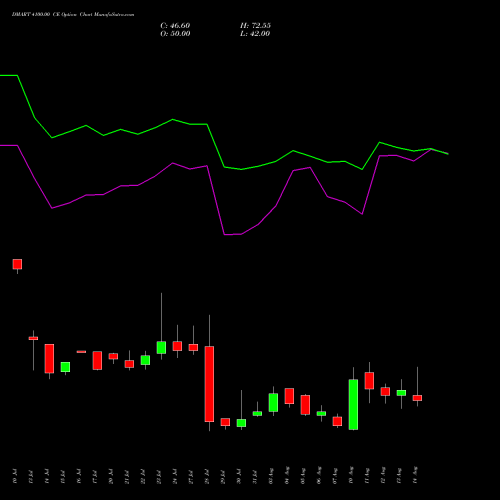Click the high value H: 72.55
Screen dimensions: 500x500
255,26
